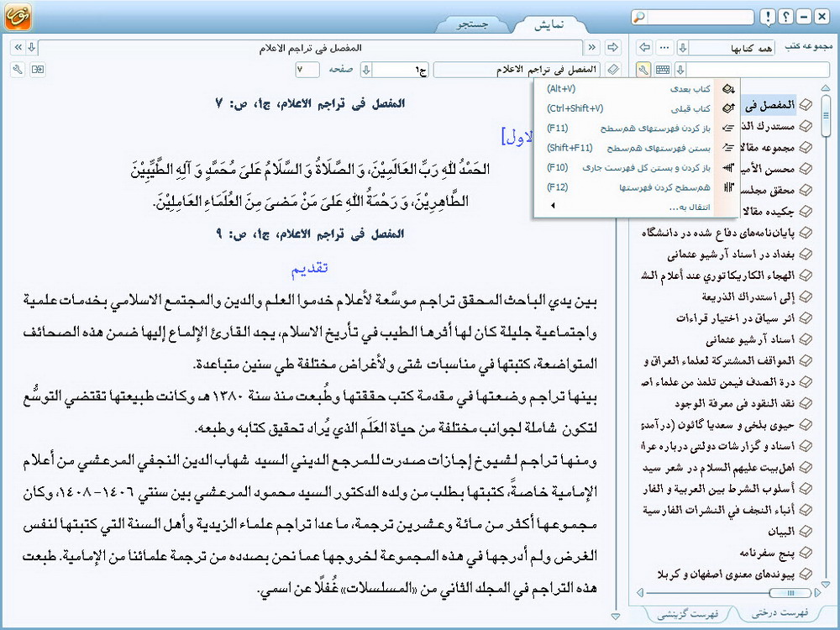Click the المفصل فی تراجم الاعلام title field
This screenshot has width=840, height=630.
pos(518,70)
